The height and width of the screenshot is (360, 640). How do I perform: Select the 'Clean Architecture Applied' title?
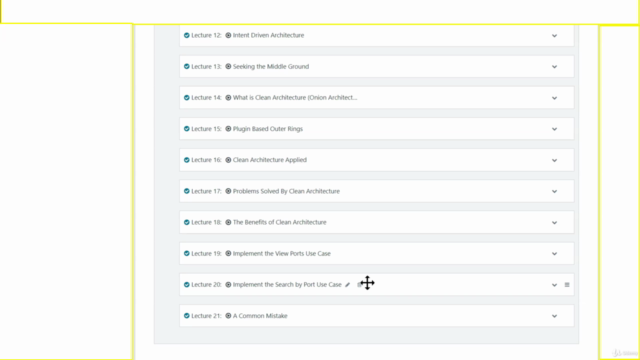[x=269, y=160]
